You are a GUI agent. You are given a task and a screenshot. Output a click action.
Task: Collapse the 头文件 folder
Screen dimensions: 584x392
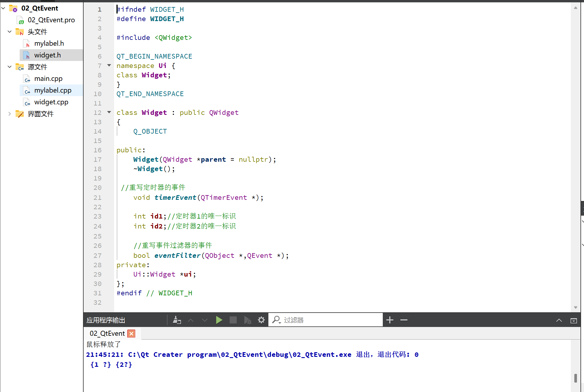10,32
